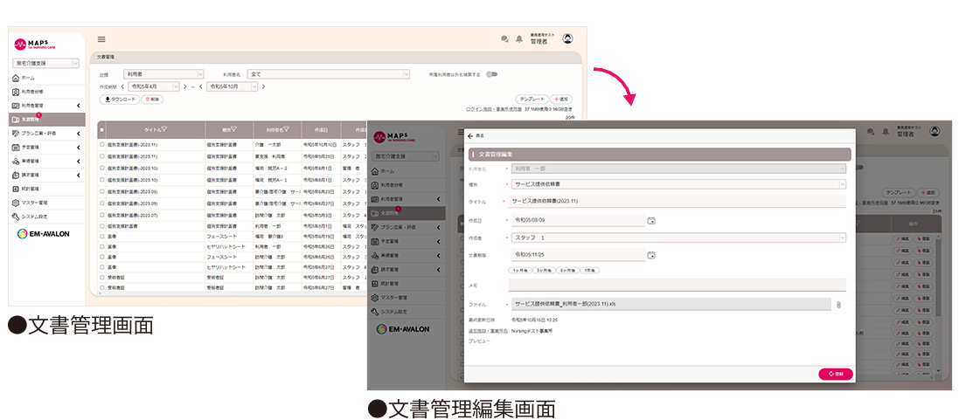Go to next start month after 令和5年4月
The width and height of the screenshot is (980, 420).
[185, 86]
